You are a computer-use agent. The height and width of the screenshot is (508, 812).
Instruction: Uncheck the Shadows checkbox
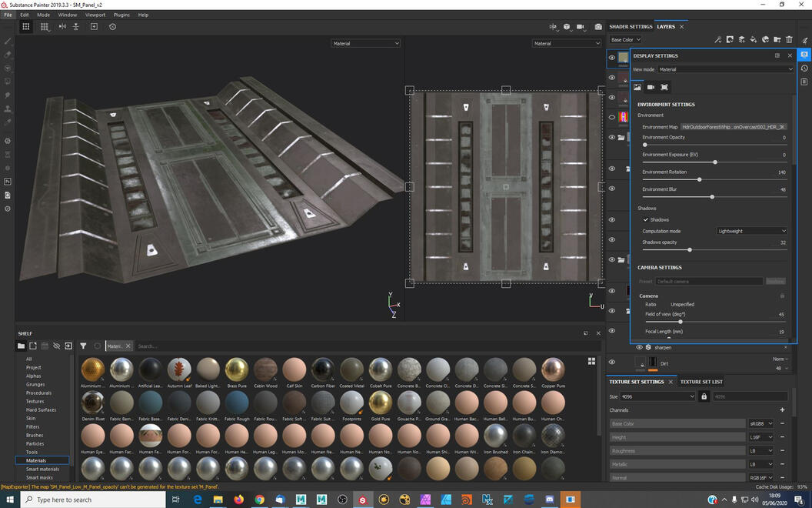coord(646,219)
